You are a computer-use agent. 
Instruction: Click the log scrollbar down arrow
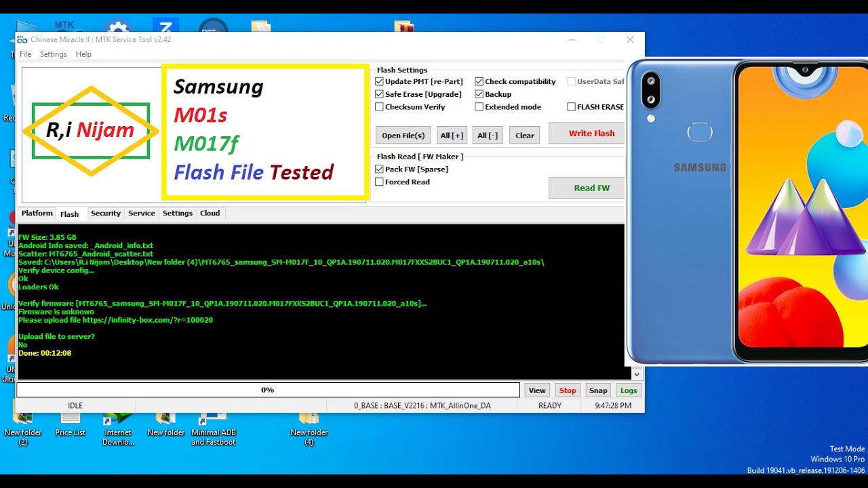pos(636,374)
